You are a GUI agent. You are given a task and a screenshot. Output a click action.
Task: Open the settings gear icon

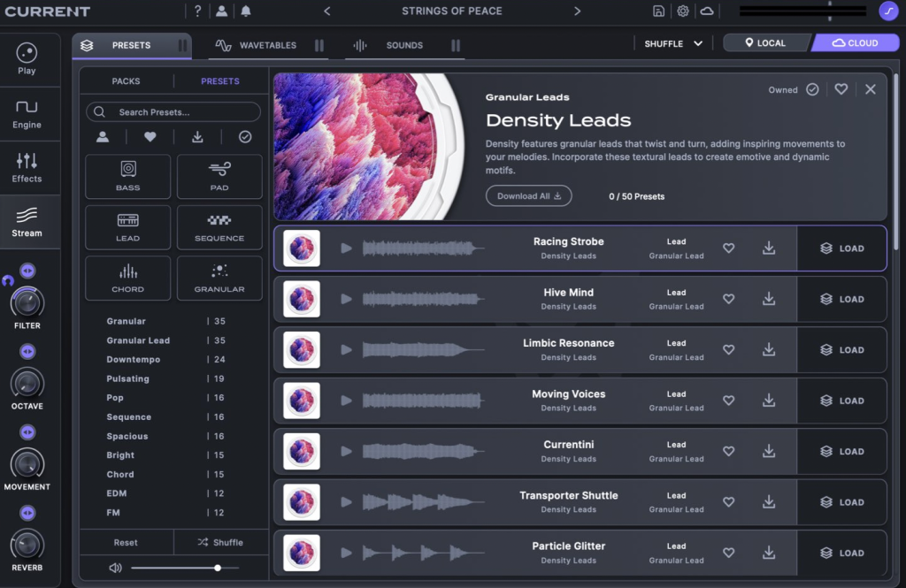click(x=683, y=11)
